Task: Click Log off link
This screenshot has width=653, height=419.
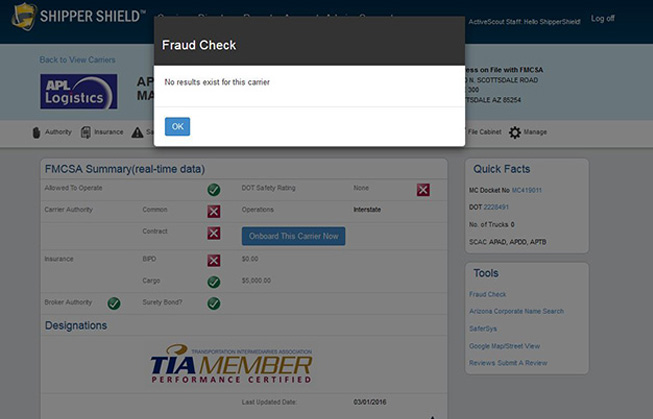Action: point(603,18)
